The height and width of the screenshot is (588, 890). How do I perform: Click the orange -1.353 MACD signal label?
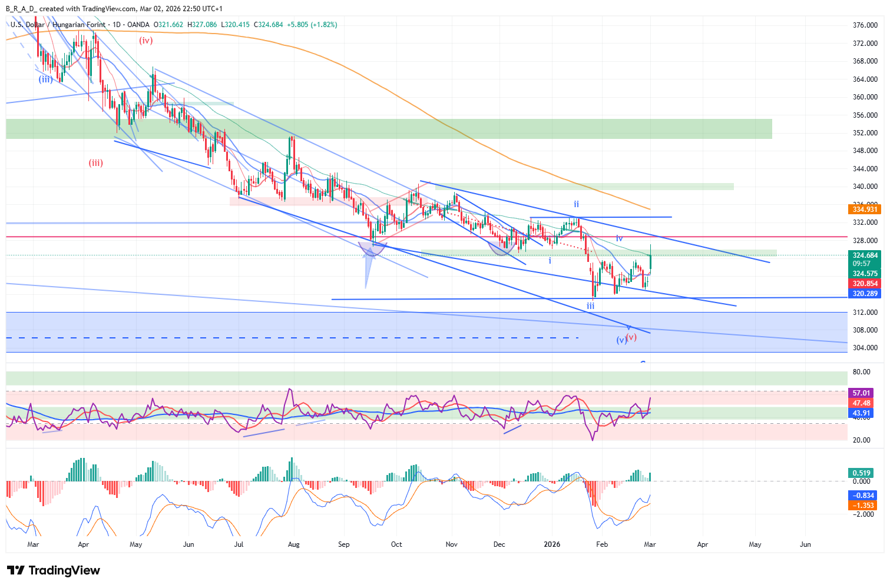[x=864, y=506]
